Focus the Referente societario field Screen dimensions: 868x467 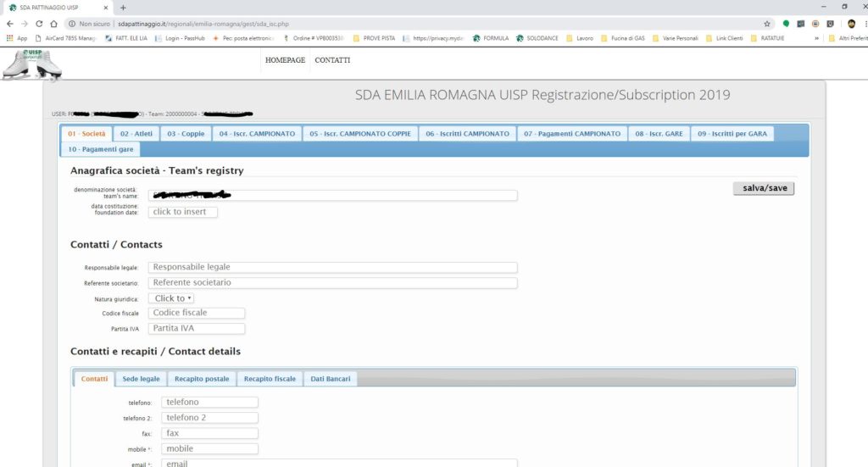point(332,283)
